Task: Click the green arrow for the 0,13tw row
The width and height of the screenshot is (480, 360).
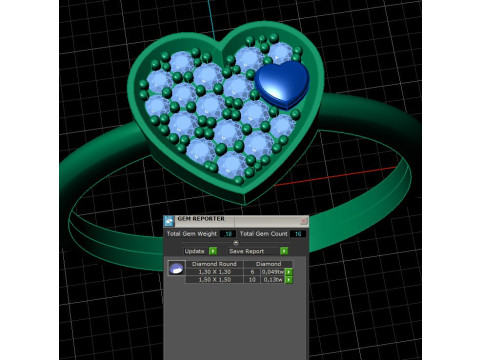Action: pos(289,280)
